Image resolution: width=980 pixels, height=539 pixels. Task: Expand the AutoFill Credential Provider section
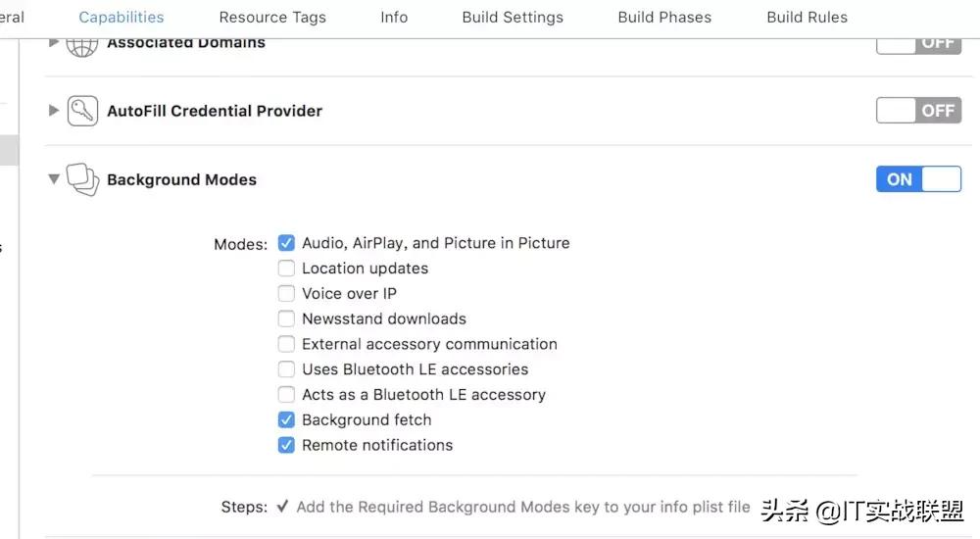click(54, 111)
